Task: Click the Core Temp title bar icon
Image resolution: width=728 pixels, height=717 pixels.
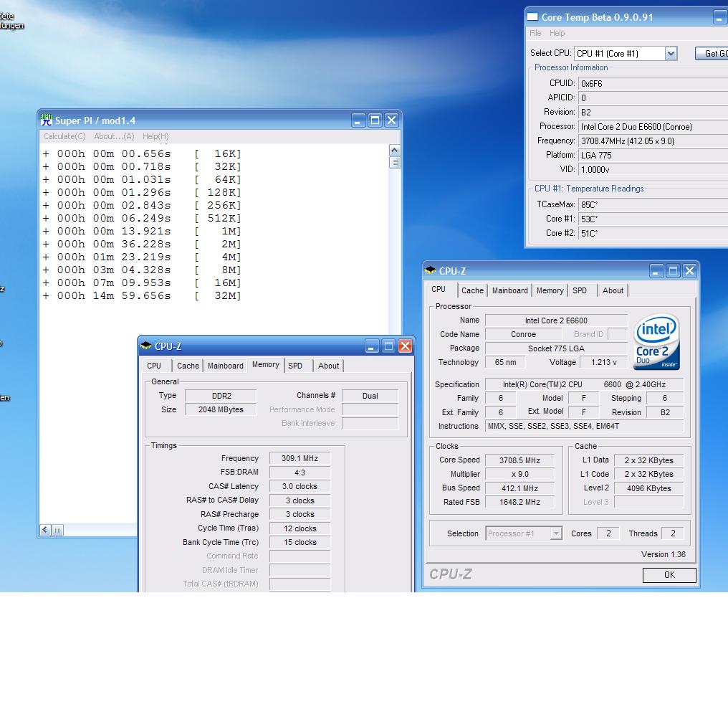Action: 532,17
